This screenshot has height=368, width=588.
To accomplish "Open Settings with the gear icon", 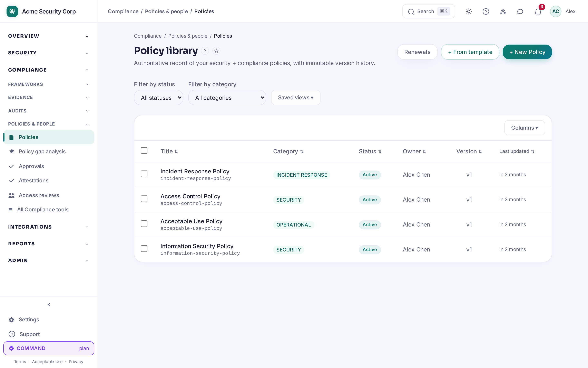I will tap(11, 320).
